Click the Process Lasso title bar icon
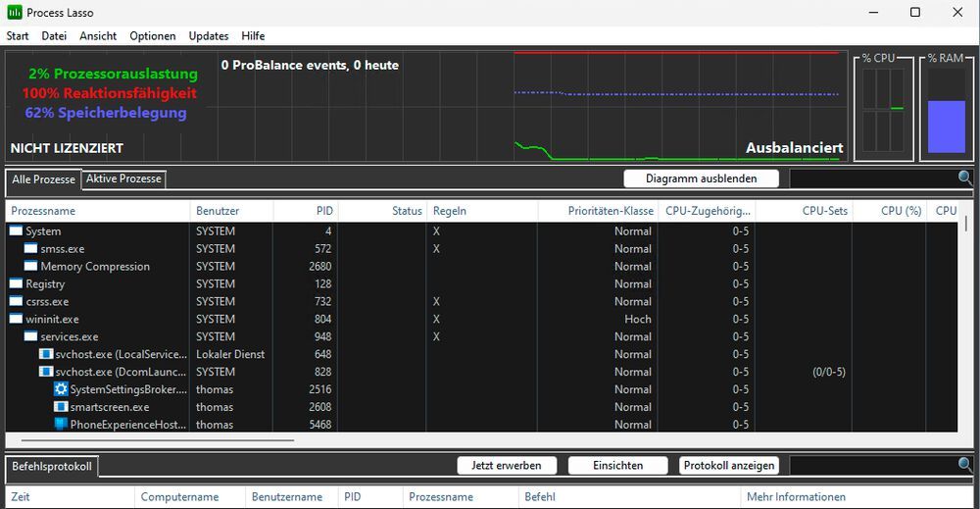Image resolution: width=980 pixels, height=509 pixels. coord(15,13)
